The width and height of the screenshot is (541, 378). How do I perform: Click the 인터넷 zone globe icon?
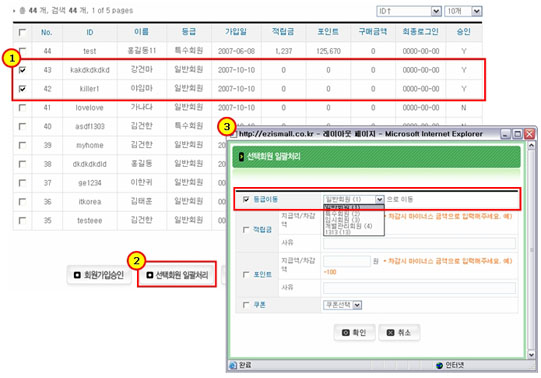coord(439,365)
